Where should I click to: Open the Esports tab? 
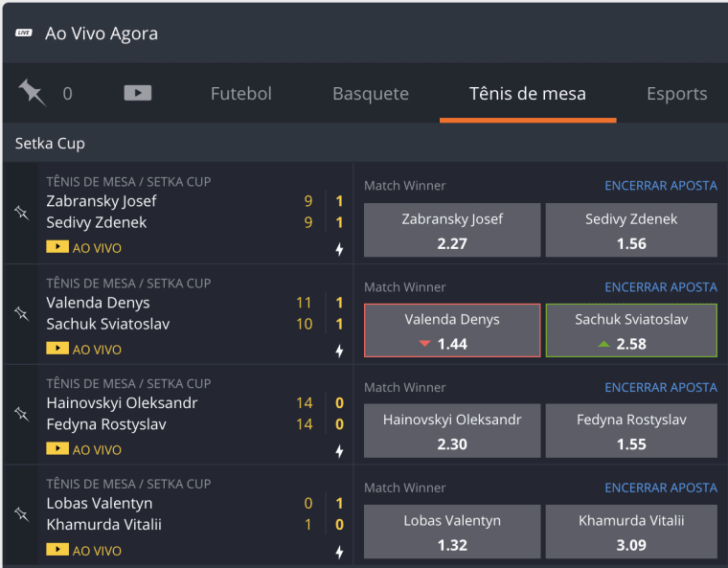point(677,94)
